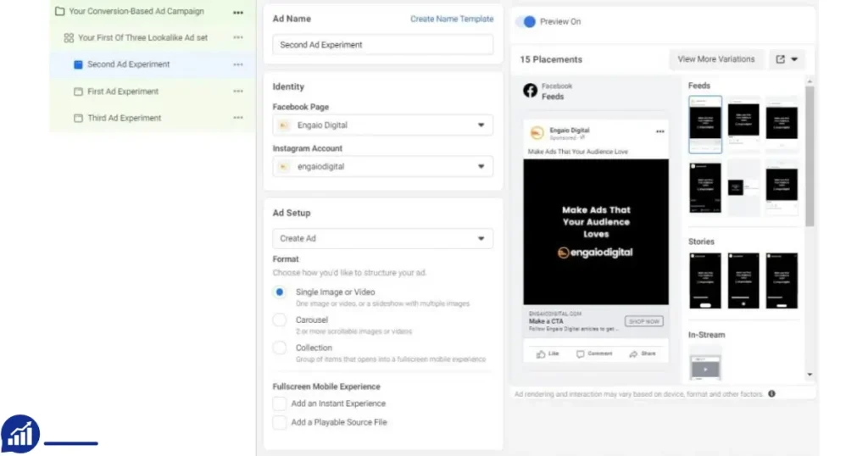Select Single Image or Video format
Viewport: 868px width, 456px height.
pyautogui.click(x=280, y=292)
